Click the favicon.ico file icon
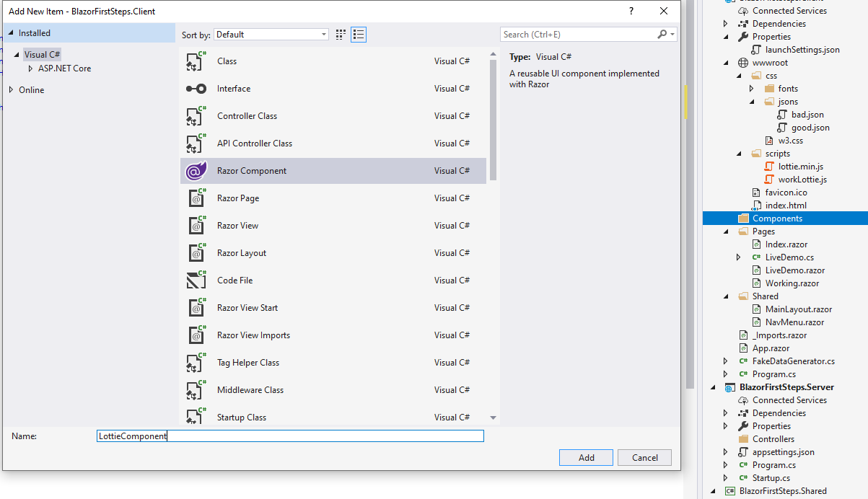868x499 pixels. point(757,193)
